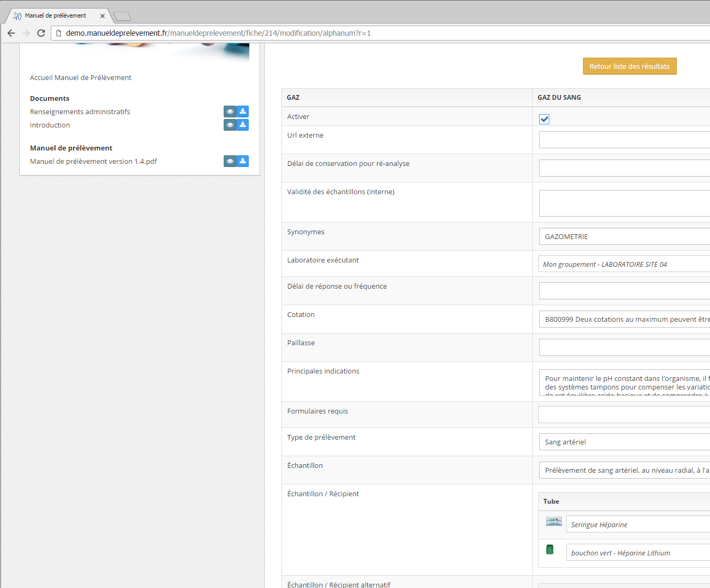Open the bouchon vert Héparine Lithium selector
The image size is (710, 588).
click(638, 553)
